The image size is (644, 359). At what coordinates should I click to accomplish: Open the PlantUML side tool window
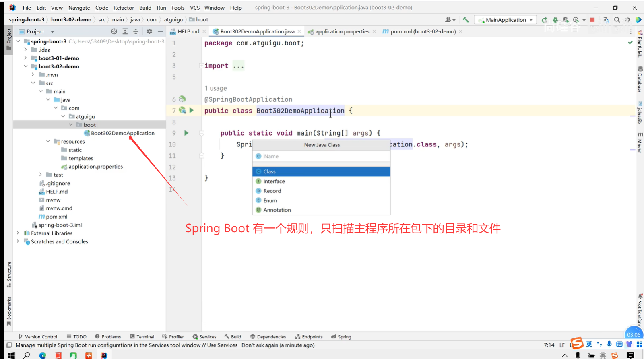(x=640, y=44)
